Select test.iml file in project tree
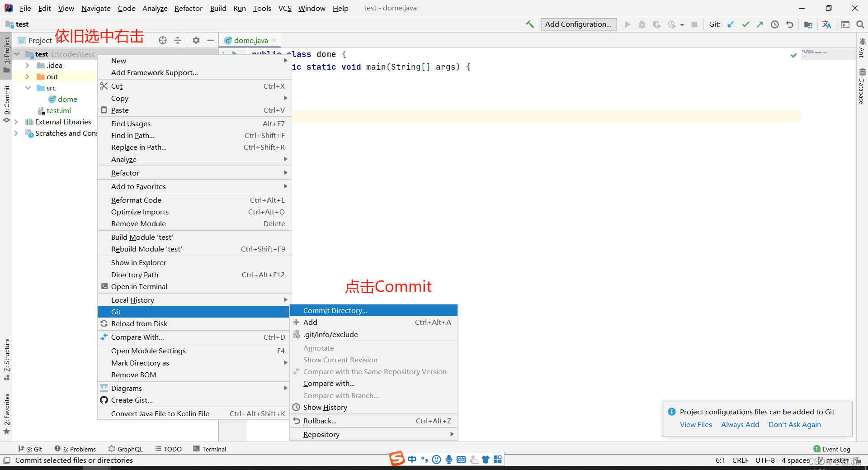 [59, 111]
